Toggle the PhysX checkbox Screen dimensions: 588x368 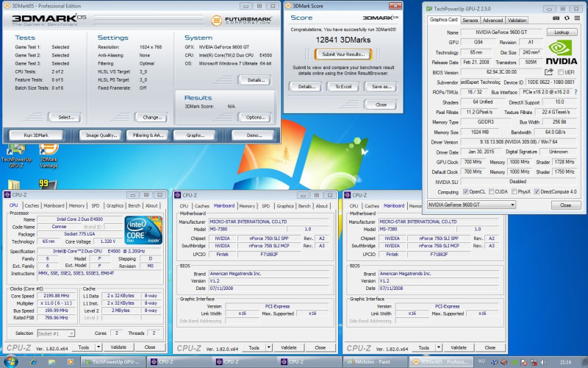[514, 192]
